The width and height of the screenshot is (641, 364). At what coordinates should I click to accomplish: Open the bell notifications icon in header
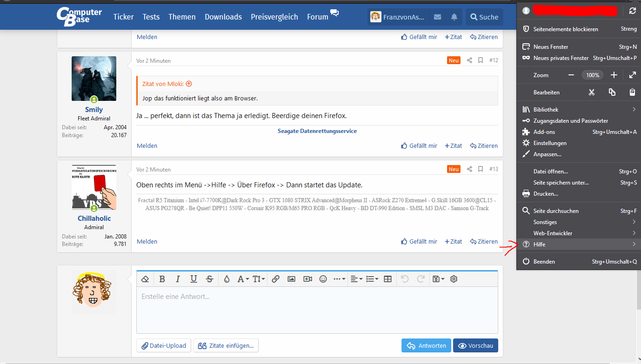pos(454,17)
